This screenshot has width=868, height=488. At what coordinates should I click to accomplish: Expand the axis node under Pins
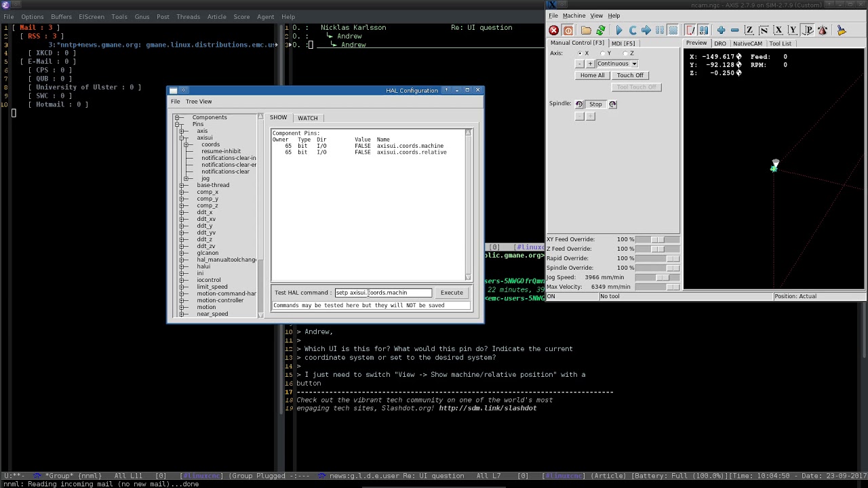coord(183,131)
